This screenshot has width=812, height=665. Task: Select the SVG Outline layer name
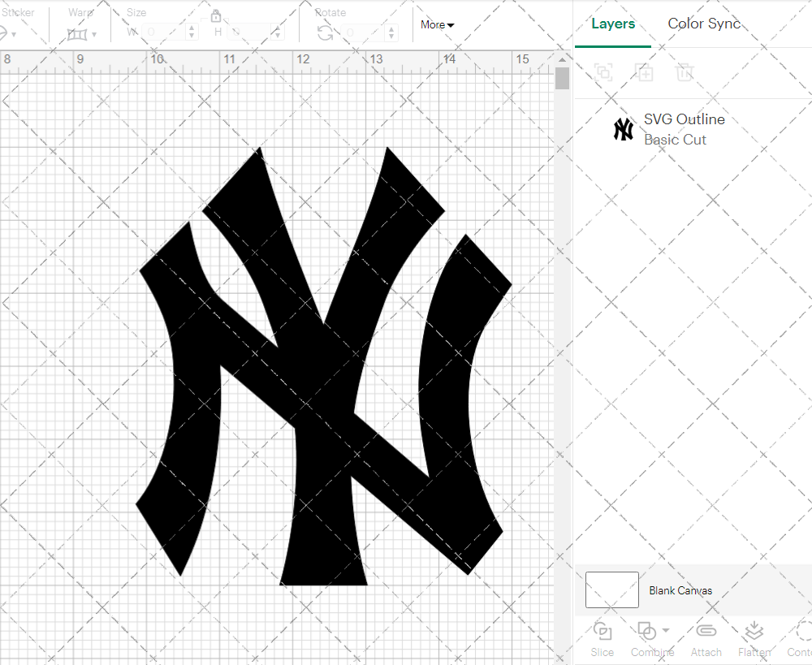tap(684, 119)
